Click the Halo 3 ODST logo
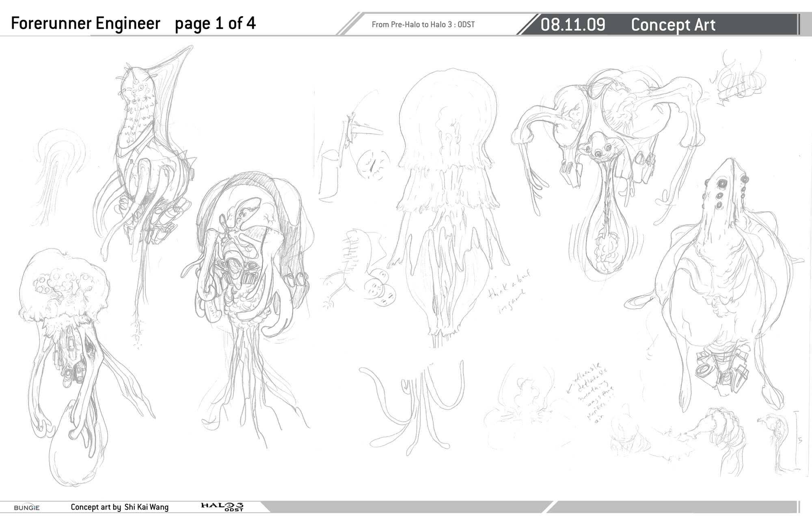The image size is (812, 525). click(x=222, y=507)
